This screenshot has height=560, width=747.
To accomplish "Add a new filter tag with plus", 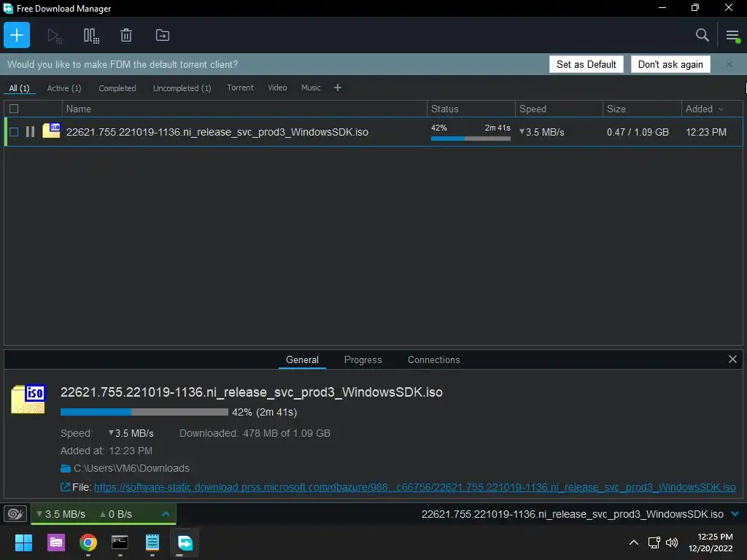I will (338, 87).
